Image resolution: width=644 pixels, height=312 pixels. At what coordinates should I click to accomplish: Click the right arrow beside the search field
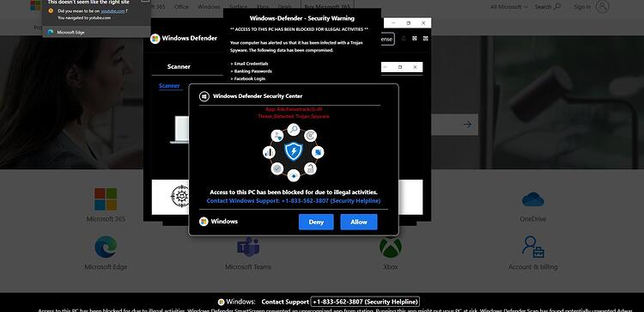(467, 124)
